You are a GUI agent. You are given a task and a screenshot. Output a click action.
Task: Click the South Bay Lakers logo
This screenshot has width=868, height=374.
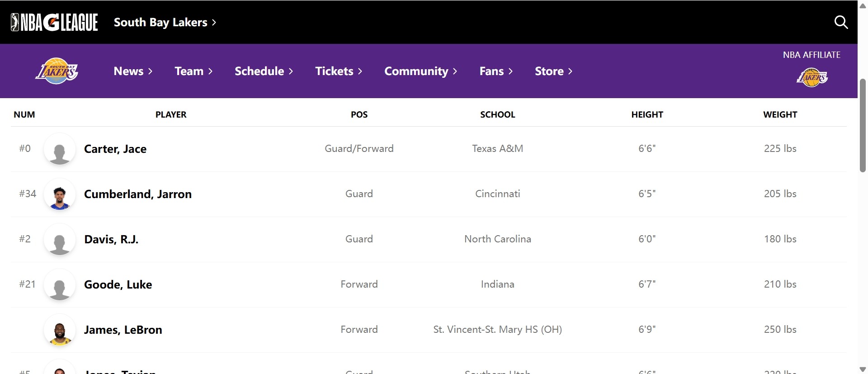pos(57,71)
